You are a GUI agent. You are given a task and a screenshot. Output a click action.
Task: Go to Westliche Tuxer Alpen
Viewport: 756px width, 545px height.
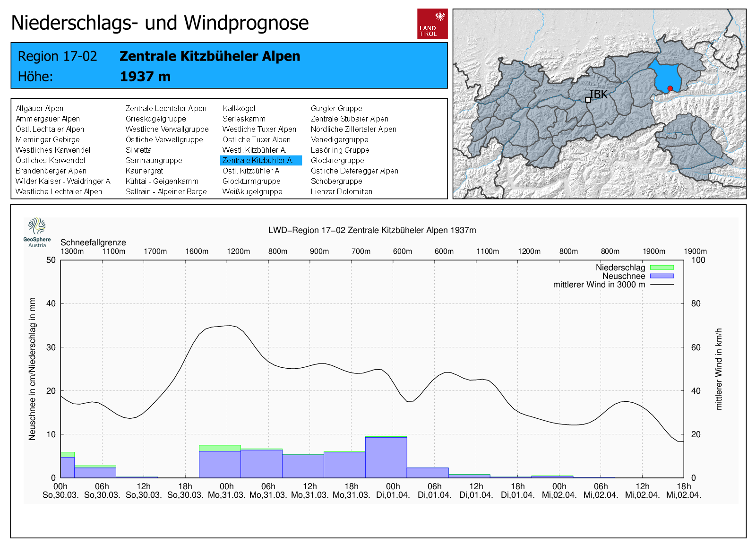click(x=259, y=130)
